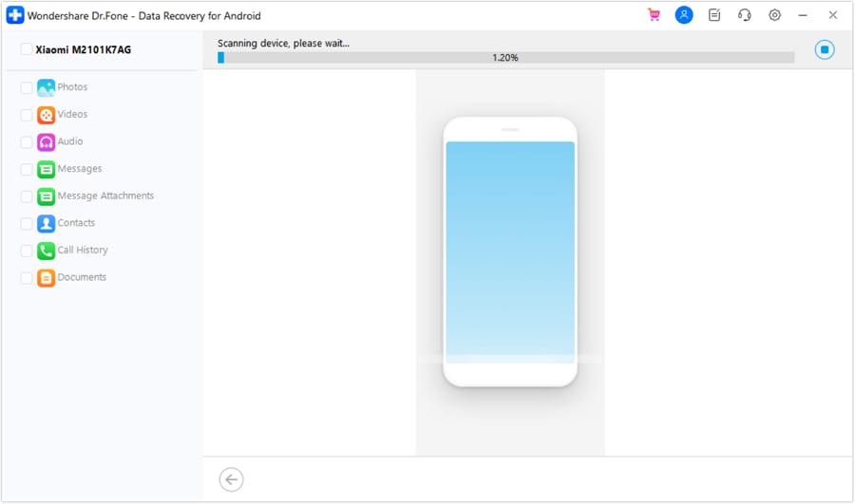
Task: Click the scan progress bar at 1.20%
Action: coord(506,58)
